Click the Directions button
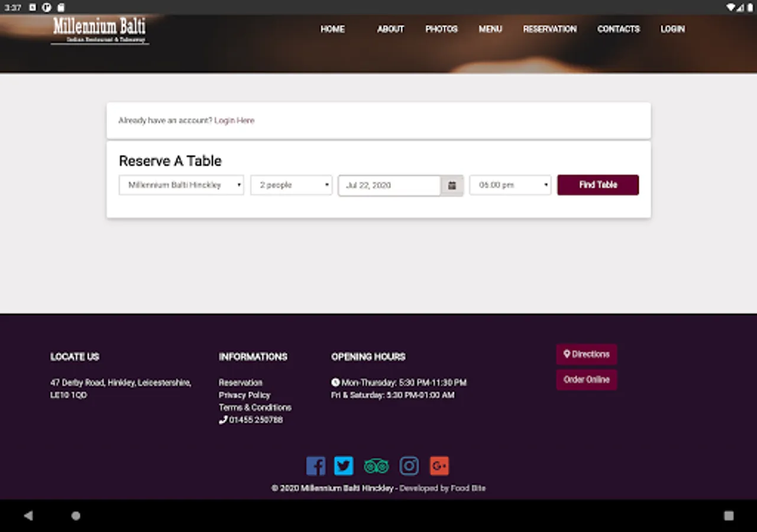Viewport: 757px width, 532px height. 587,354
